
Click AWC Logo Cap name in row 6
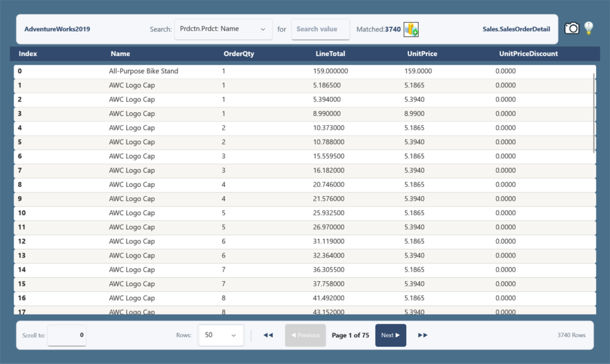point(132,156)
